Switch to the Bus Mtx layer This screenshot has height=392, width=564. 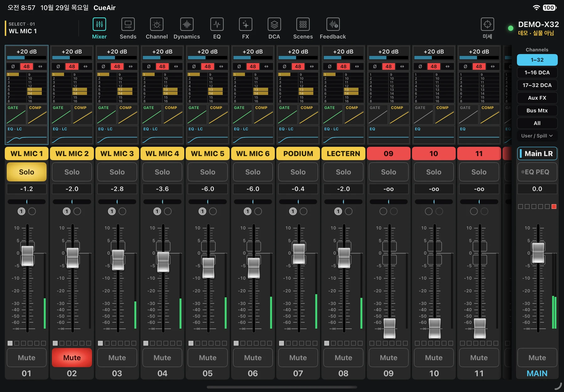pyautogui.click(x=537, y=110)
